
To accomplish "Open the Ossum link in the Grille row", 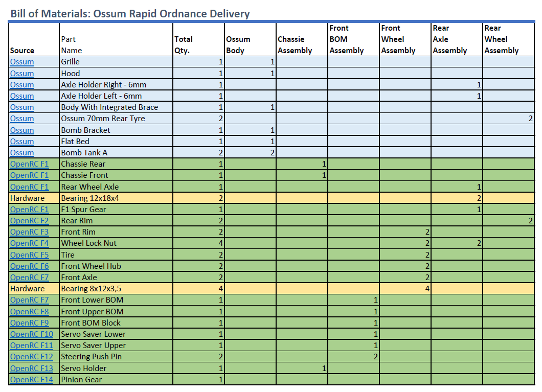I will tap(22, 62).
